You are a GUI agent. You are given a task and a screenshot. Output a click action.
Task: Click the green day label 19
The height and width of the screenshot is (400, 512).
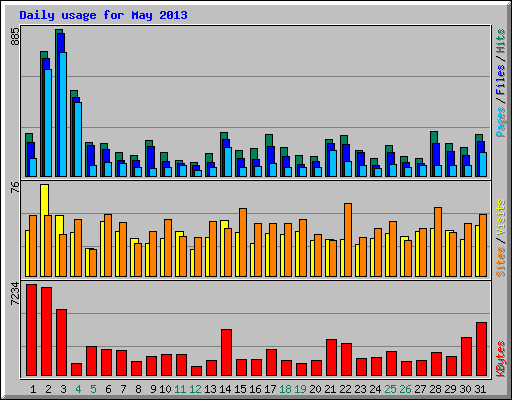click(x=300, y=389)
